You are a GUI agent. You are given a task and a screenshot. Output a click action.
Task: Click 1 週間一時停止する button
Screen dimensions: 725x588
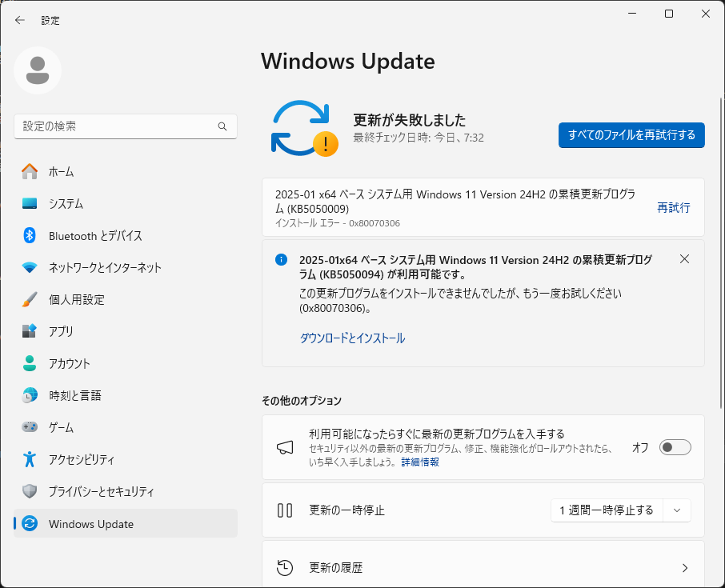(x=607, y=510)
